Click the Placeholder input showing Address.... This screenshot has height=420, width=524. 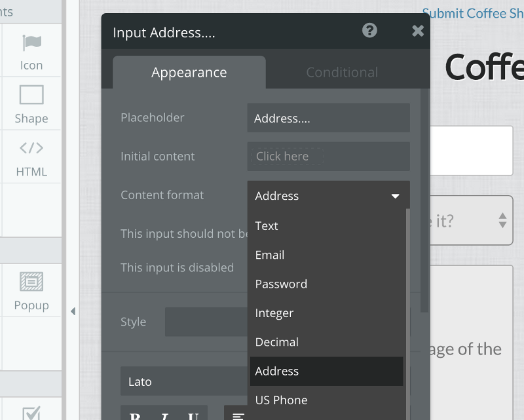click(327, 117)
